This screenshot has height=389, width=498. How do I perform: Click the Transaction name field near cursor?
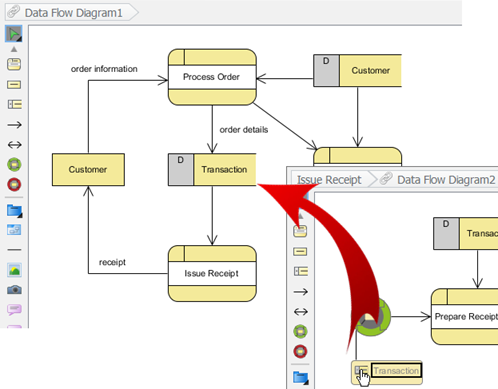pos(396,371)
